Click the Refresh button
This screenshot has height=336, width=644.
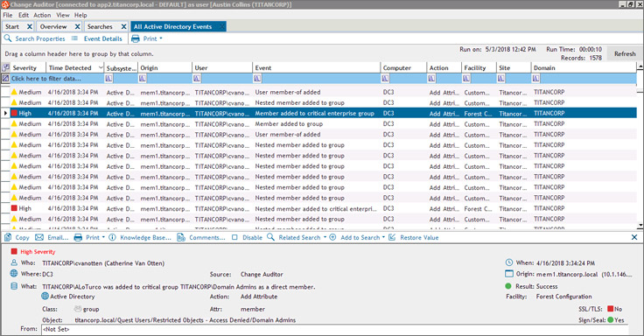(x=625, y=53)
